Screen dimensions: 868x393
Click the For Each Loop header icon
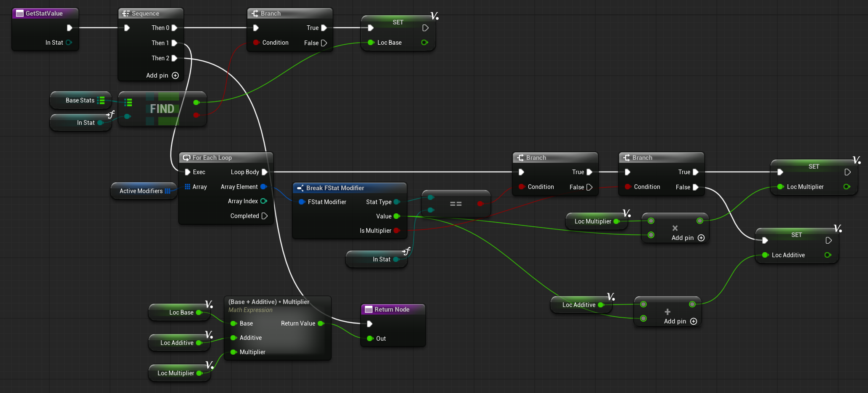tap(186, 158)
